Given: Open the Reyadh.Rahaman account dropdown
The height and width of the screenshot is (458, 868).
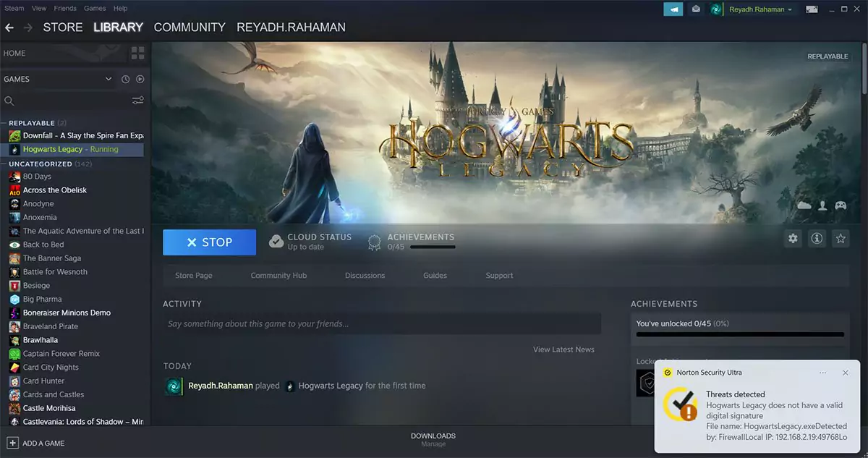Looking at the screenshot, I should coord(760,9).
